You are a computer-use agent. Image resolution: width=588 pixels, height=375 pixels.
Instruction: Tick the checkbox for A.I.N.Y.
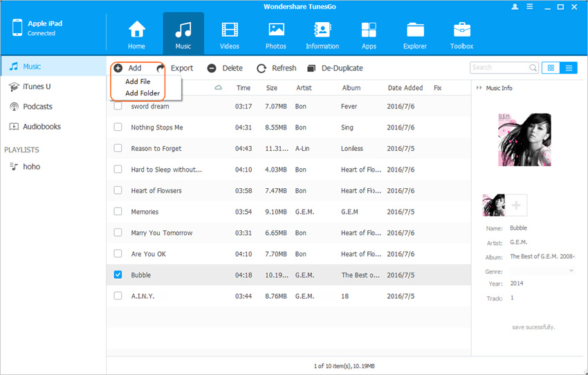[118, 295]
